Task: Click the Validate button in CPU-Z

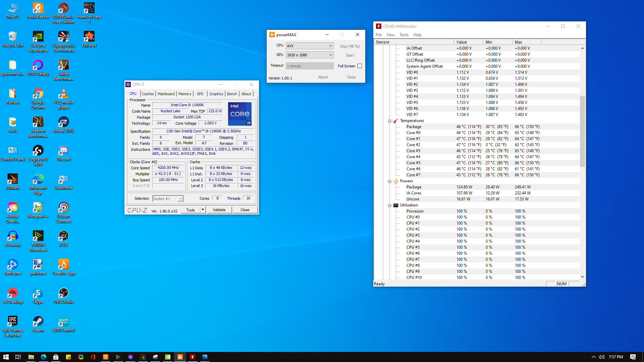Action: (219, 210)
